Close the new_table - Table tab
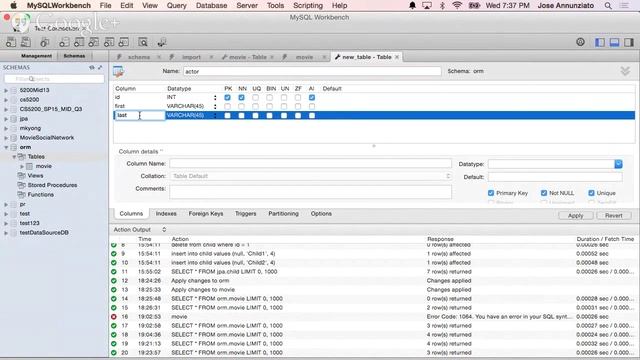The height and width of the screenshot is (360, 640). tap(396, 57)
